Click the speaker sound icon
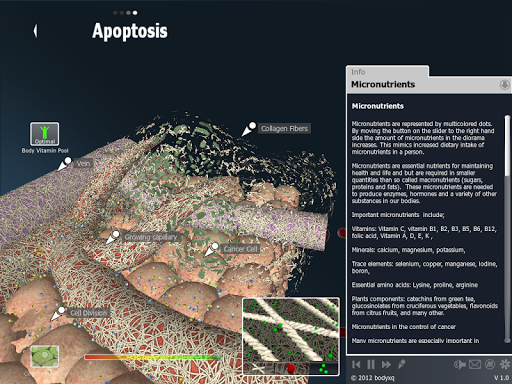512x384 pixels. [460, 364]
